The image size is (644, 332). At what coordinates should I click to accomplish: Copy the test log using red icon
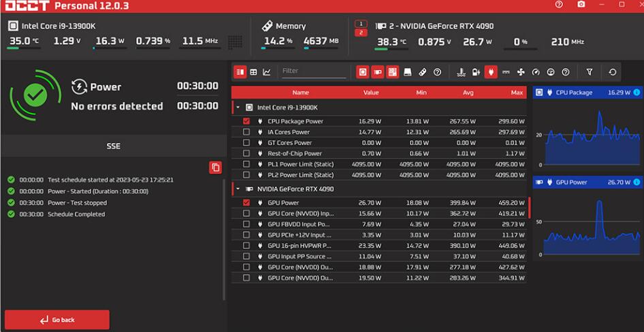click(215, 167)
